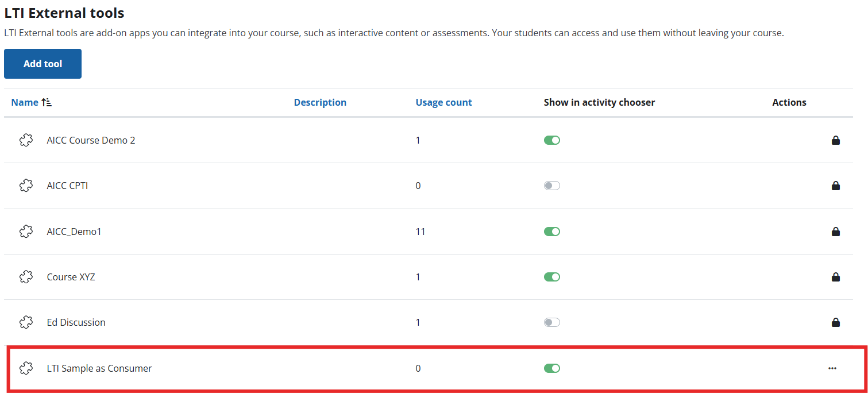This screenshot has height=401, width=868.
Task: Click lock icon for AICC Course Demo 2
Action: click(835, 140)
